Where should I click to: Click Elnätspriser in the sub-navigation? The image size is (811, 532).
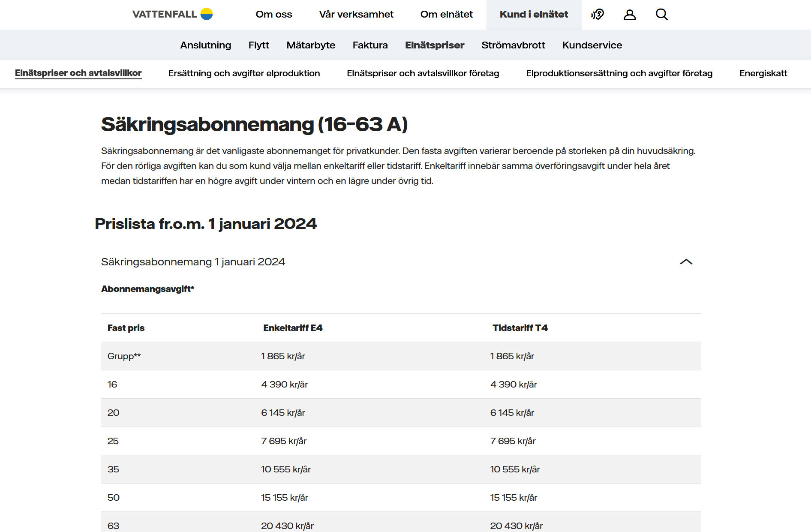[x=434, y=45]
